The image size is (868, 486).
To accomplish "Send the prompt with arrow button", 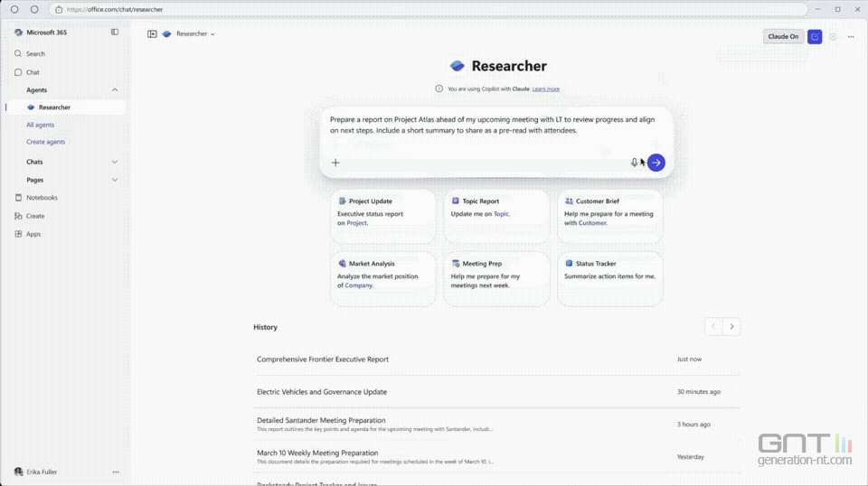I will tap(656, 163).
